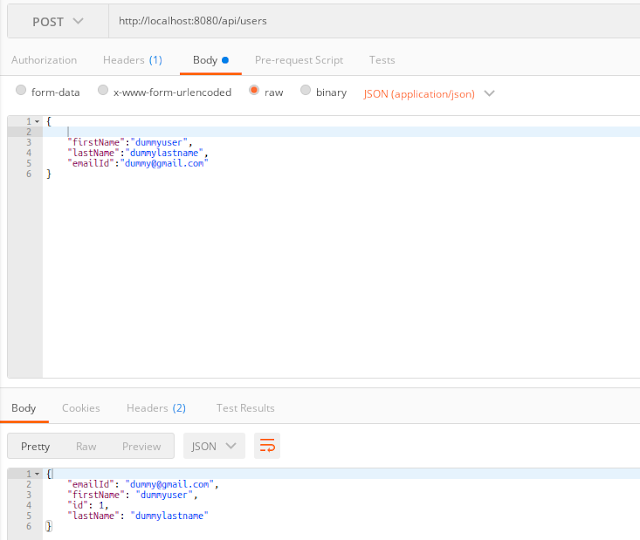View the Test Results tab

[x=245, y=408]
